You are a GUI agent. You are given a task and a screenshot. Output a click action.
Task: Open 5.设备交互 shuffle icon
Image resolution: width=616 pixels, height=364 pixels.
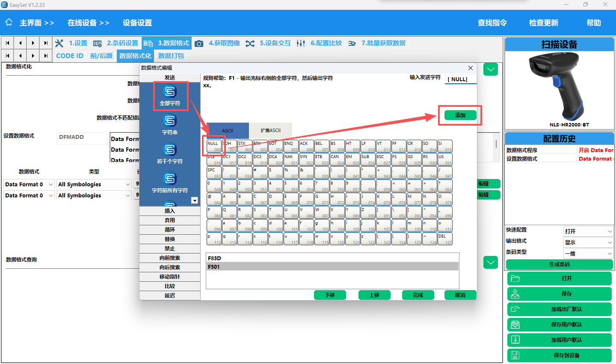250,44
